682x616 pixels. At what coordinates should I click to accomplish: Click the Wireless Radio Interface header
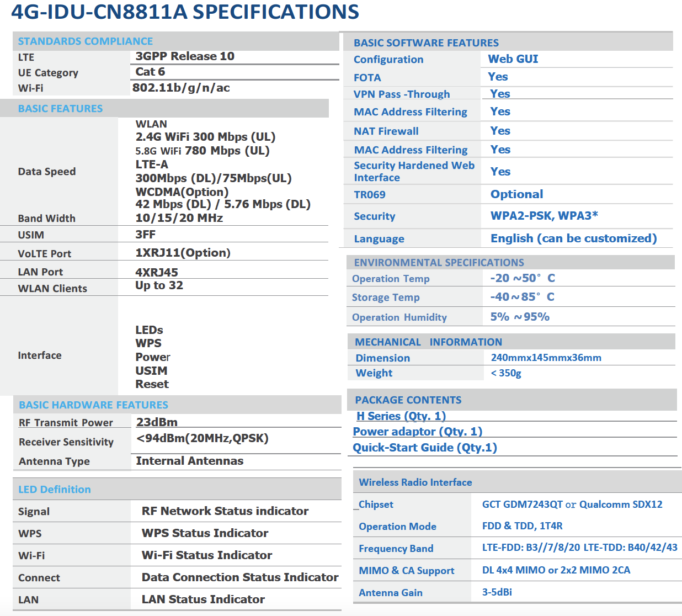[x=415, y=482]
